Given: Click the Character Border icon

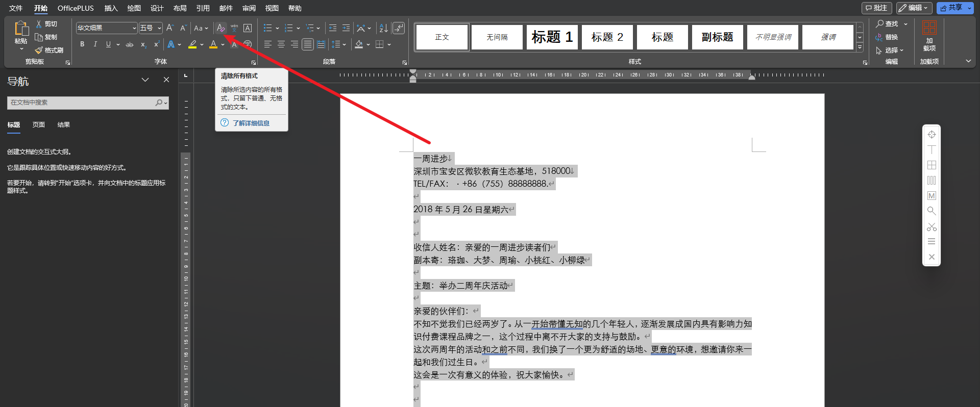Looking at the screenshot, I should (x=248, y=28).
